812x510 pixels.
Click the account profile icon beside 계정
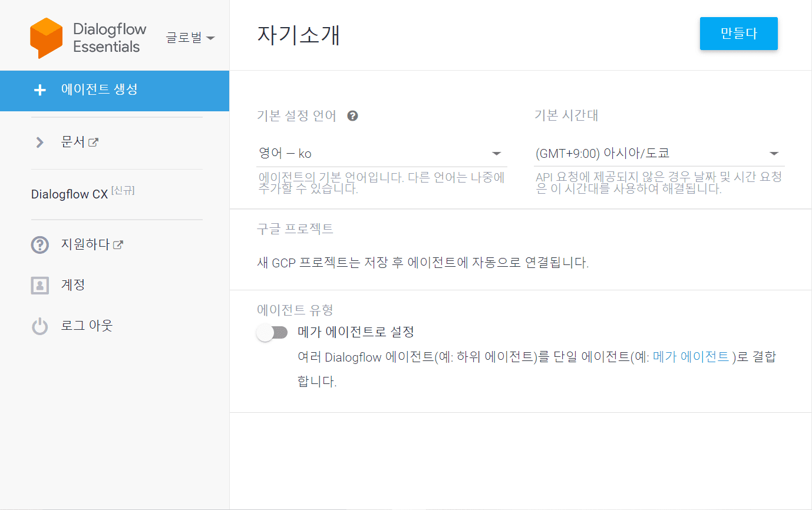39,285
